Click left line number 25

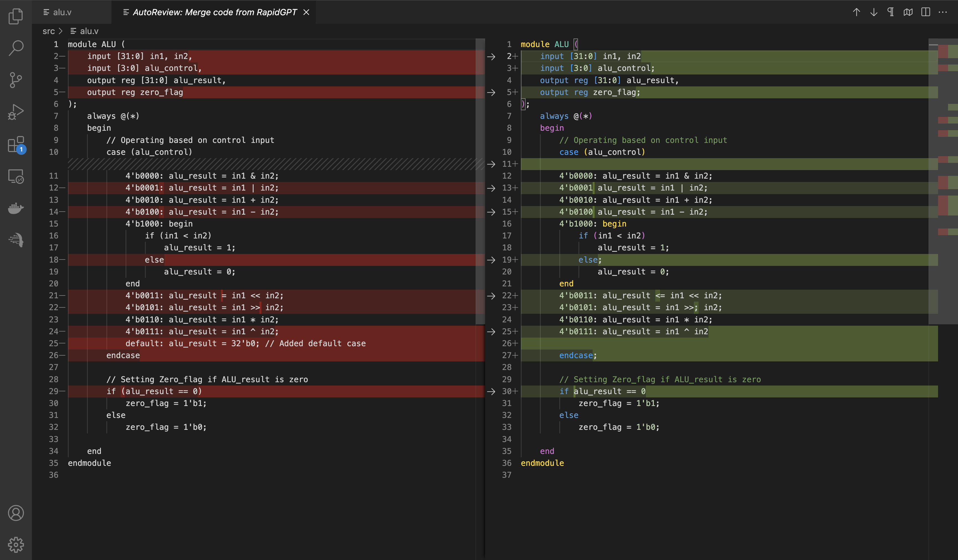(x=53, y=343)
